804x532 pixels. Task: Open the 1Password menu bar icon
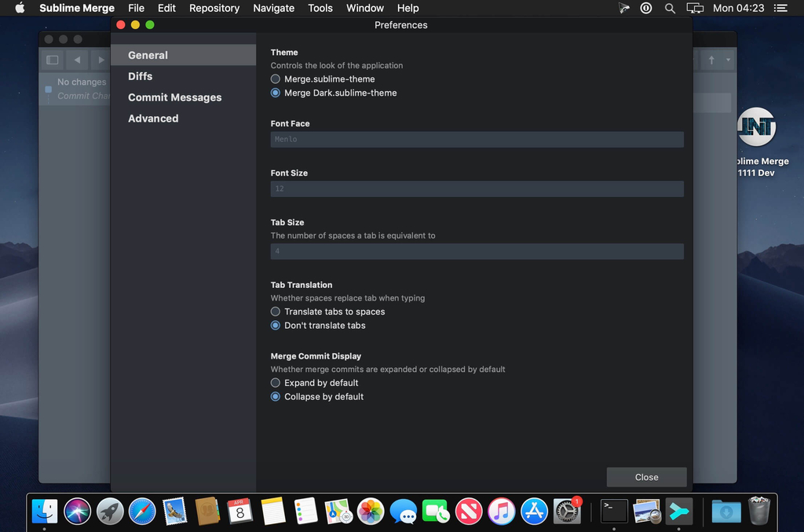click(x=646, y=9)
